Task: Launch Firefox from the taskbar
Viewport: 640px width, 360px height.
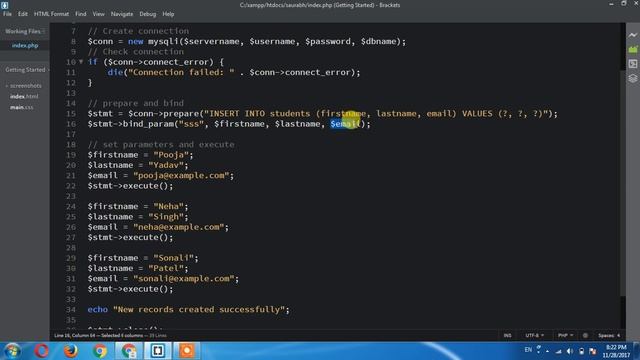Action: click(70, 351)
